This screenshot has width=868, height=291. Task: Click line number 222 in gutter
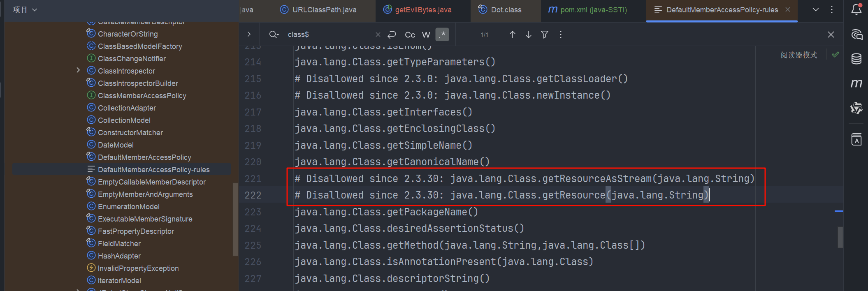253,195
